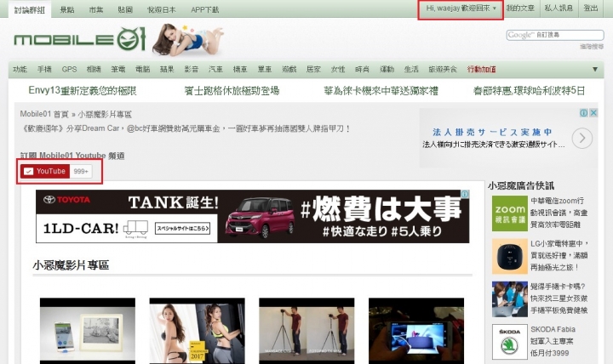
Task: Select the 時尚 category
Action: coord(363,70)
